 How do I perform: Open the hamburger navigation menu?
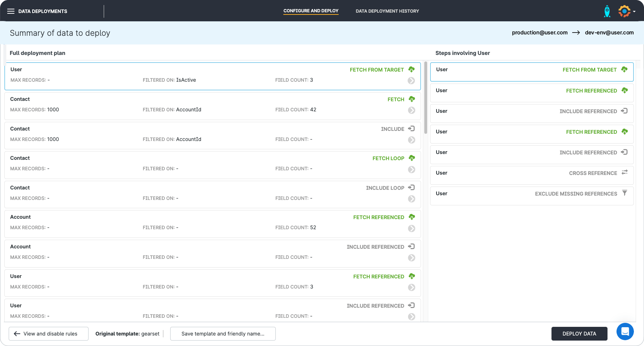pyautogui.click(x=11, y=11)
